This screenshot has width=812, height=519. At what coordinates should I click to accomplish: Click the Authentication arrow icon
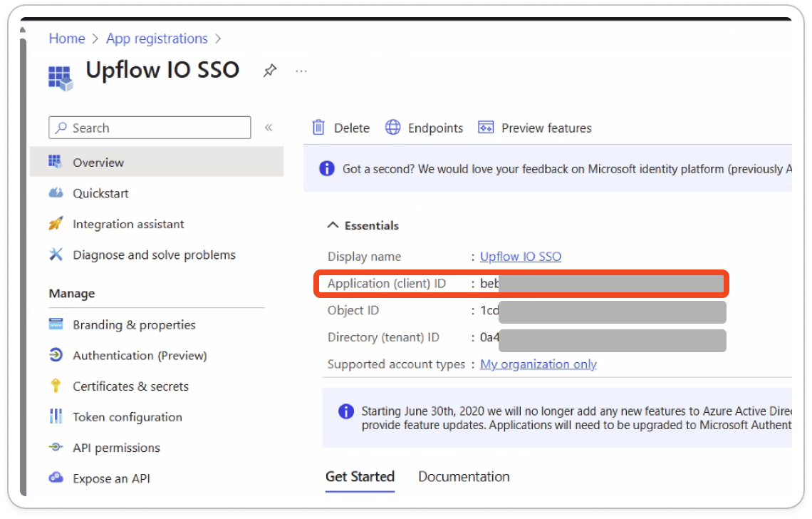click(x=56, y=354)
